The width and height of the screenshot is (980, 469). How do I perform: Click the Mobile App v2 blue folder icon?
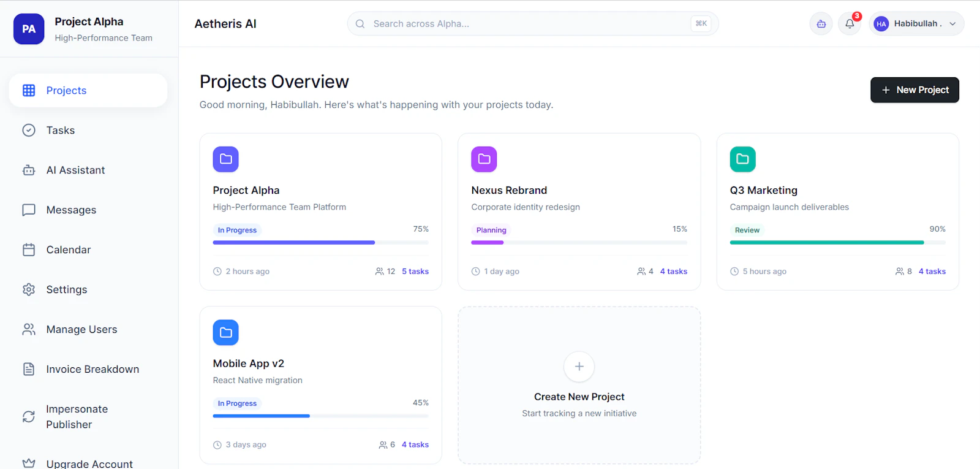(226, 332)
